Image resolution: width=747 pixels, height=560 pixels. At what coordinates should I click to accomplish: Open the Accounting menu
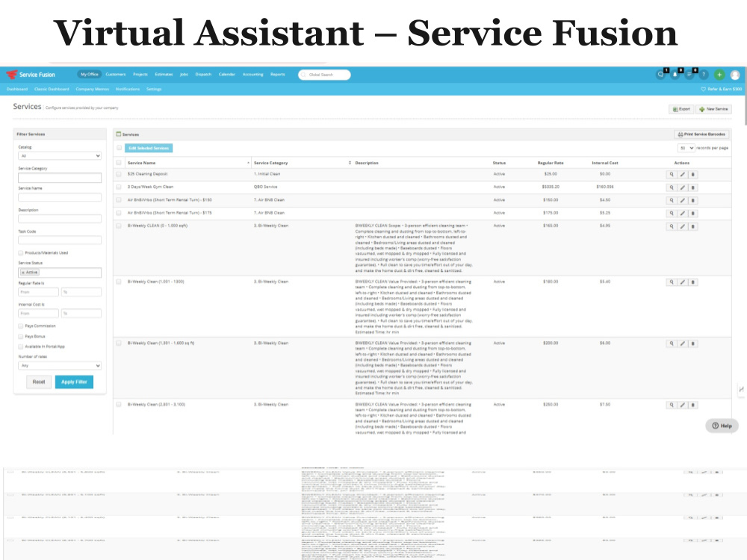click(253, 74)
